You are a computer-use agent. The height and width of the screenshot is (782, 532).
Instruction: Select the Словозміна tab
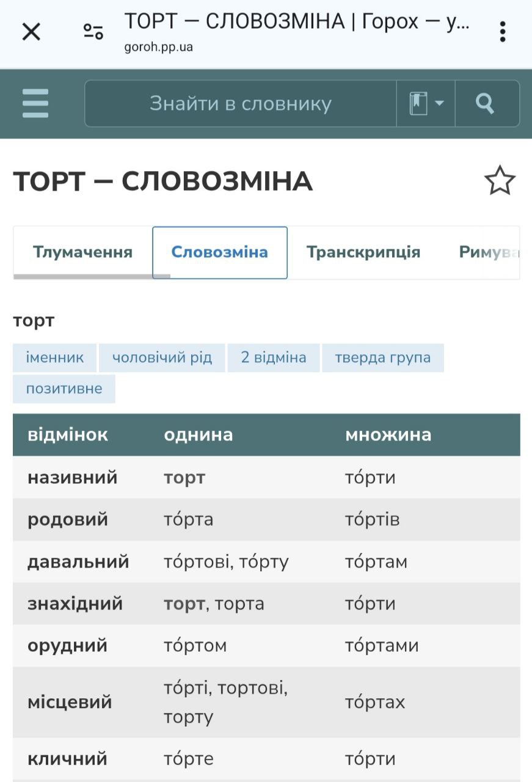click(x=220, y=252)
